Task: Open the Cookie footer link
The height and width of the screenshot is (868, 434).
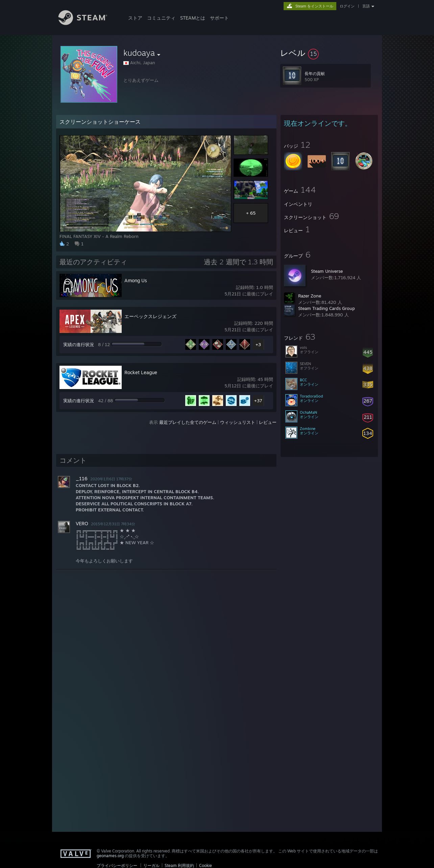Action: pos(206,865)
